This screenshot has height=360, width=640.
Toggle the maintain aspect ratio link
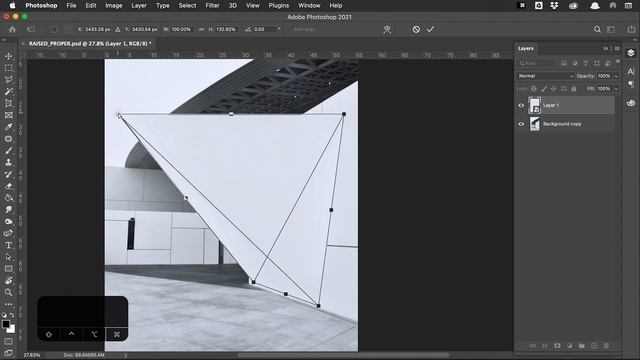(201, 29)
